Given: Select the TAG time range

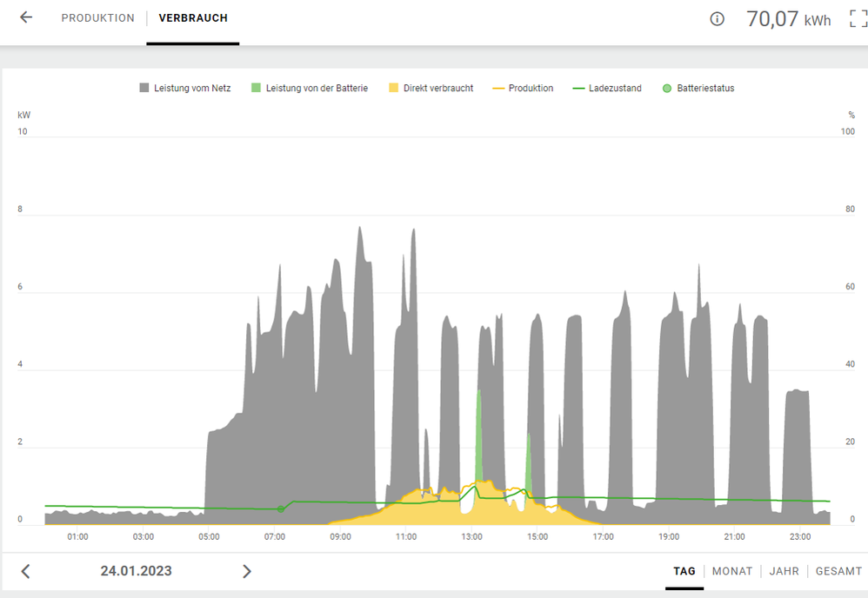Looking at the screenshot, I should pos(684,571).
